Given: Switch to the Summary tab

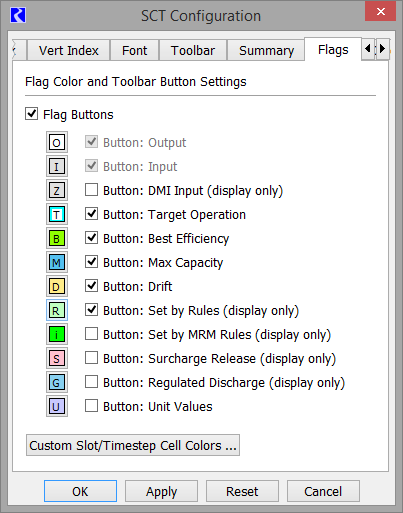Looking at the screenshot, I should tap(266, 50).
